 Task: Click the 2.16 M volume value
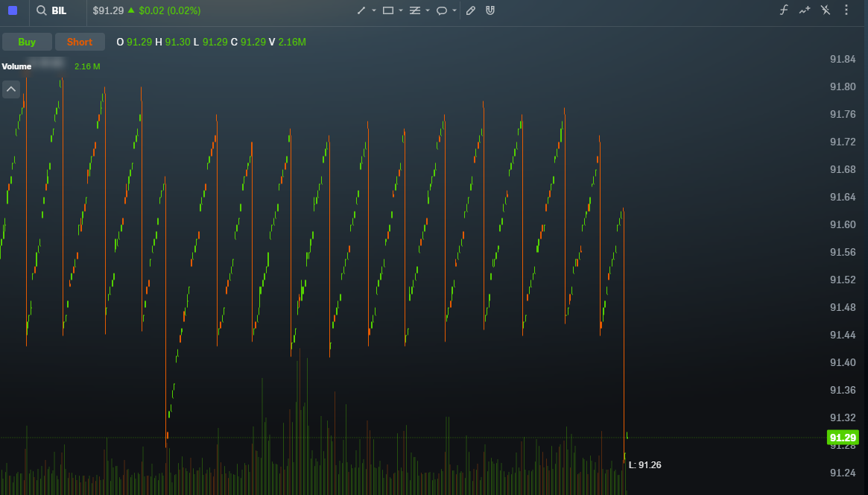[x=87, y=66]
